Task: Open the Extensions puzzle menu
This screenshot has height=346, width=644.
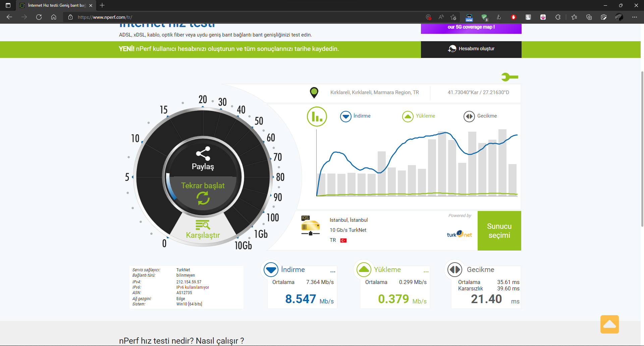Action: pyautogui.click(x=558, y=17)
